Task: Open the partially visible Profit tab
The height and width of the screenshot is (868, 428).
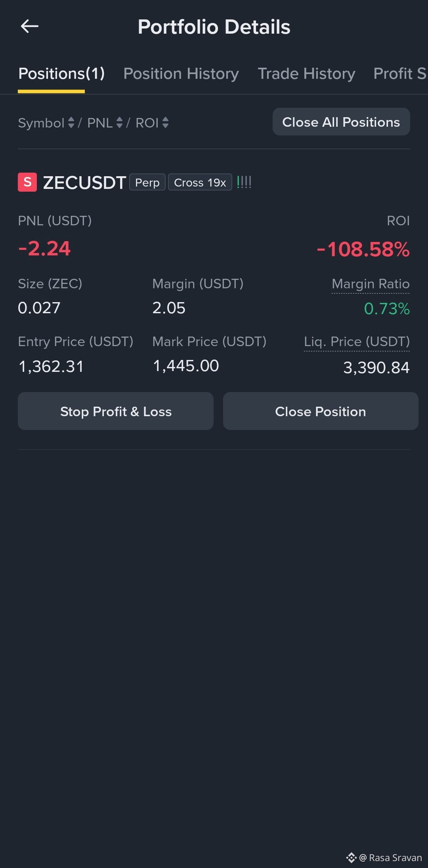Action: [x=400, y=74]
